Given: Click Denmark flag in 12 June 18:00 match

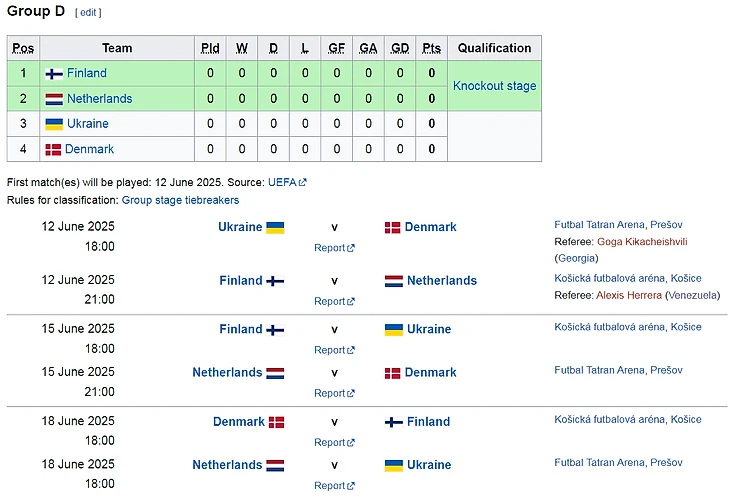Looking at the screenshot, I should click(x=393, y=228).
